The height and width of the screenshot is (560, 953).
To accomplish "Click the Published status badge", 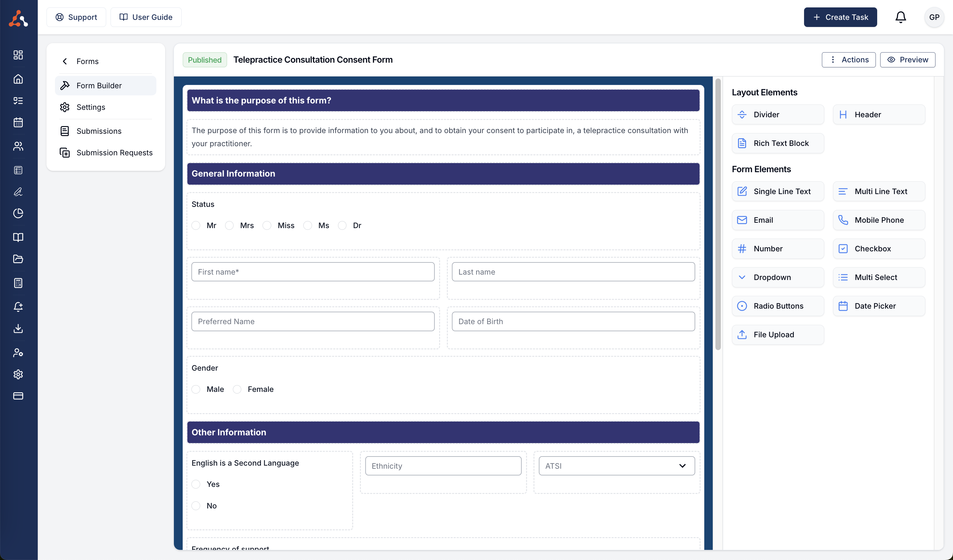I will [x=205, y=60].
